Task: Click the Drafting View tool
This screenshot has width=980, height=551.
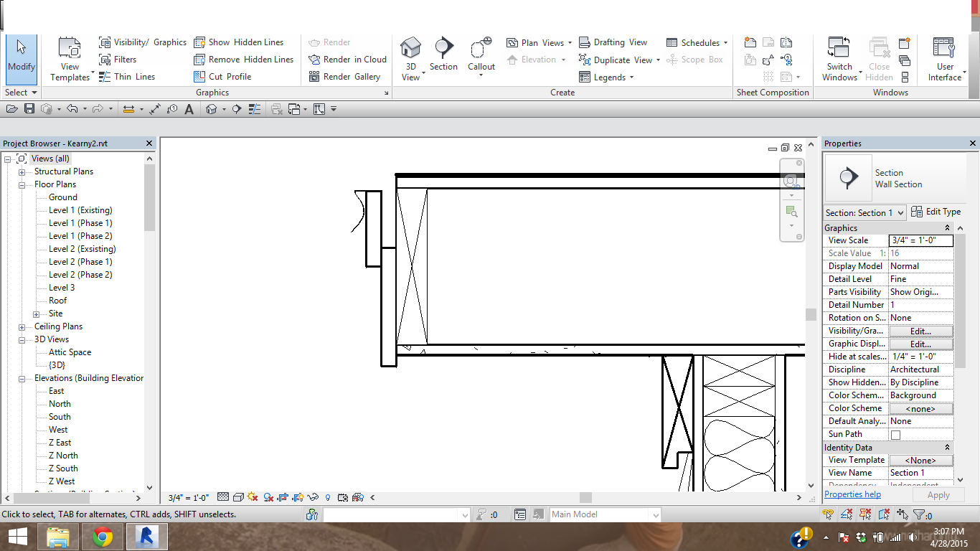Action: pos(613,42)
